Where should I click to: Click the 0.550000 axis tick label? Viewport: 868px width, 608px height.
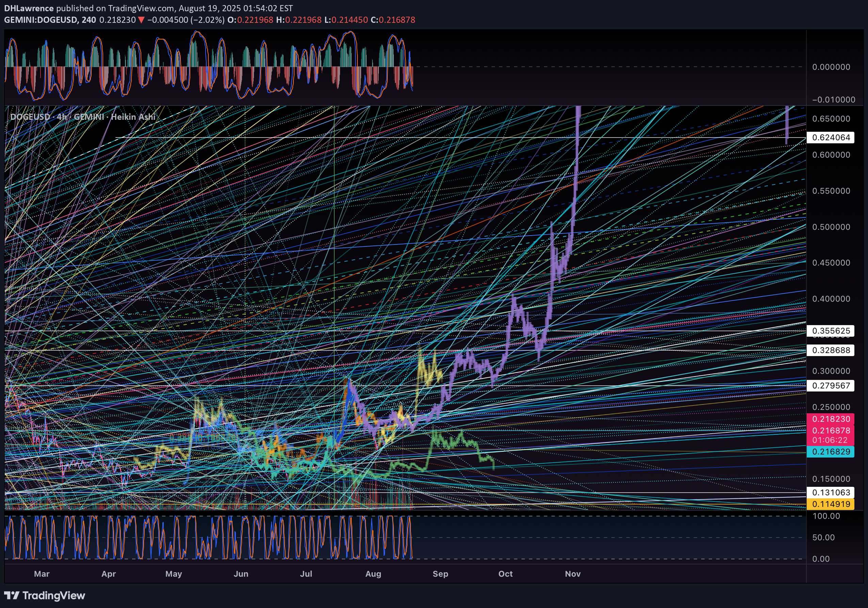coord(831,191)
